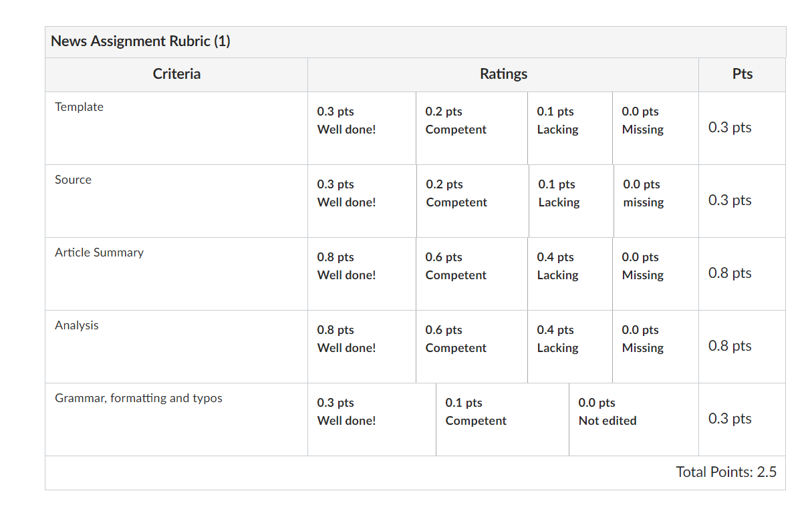Pick Template 0.0 pts Missing rating
Viewport: 812px width, 511px height.
[655, 128]
